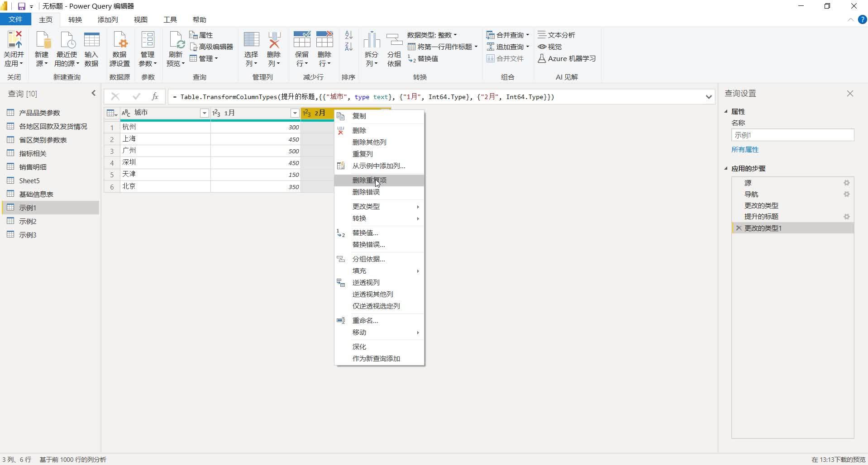This screenshot has width=868, height=465.
Task: Open 1月 column filter dropdown
Action: [x=295, y=113]
